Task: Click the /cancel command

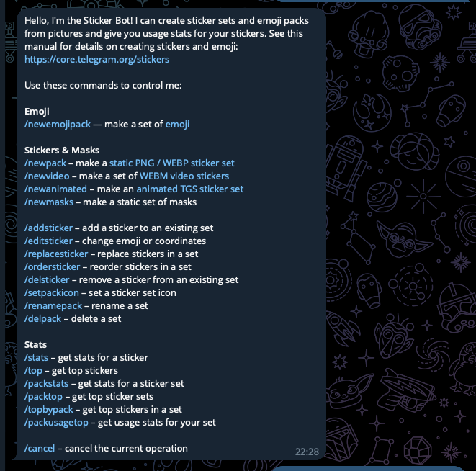Action: coord(40,449)
